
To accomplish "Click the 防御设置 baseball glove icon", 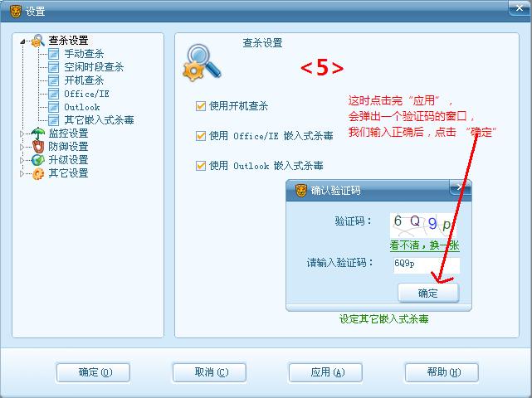I will [38, 147].
